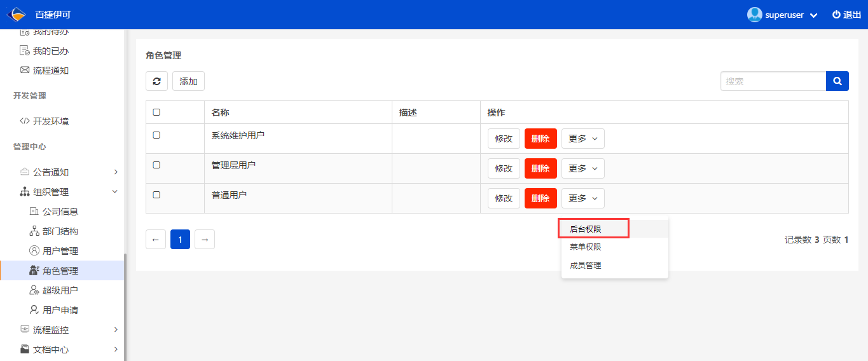The width and height of the screenshot is (868, 361).
Task: Click 修改 for 系统维护用户
Action: [x=504, y=139]
